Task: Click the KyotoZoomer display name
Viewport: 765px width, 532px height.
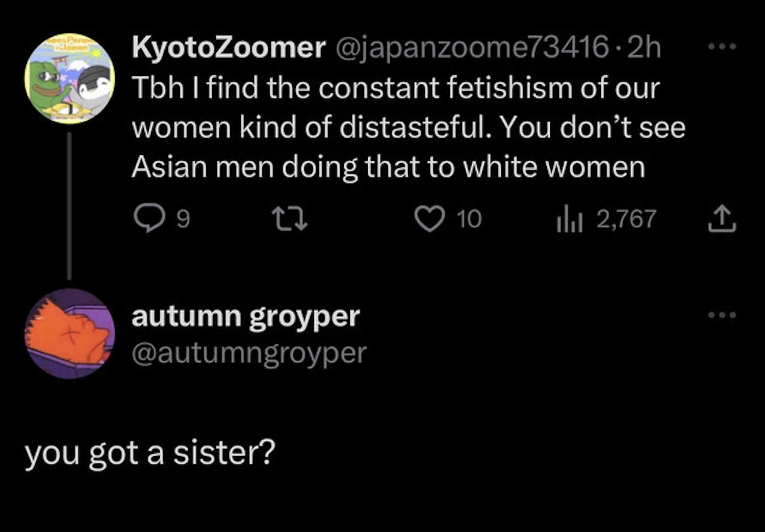Action: click(x=228, y=47)
